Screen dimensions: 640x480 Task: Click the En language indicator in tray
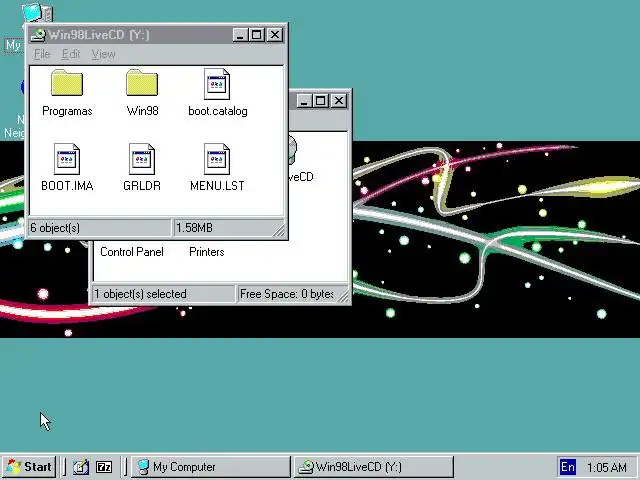(x=568, y=467)
